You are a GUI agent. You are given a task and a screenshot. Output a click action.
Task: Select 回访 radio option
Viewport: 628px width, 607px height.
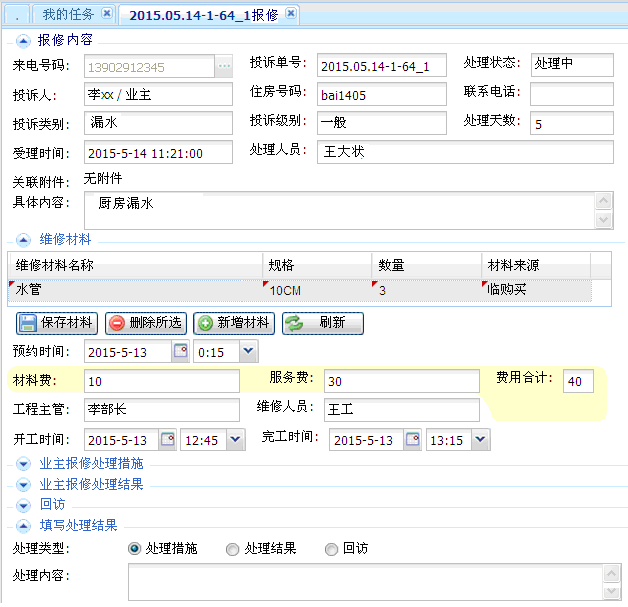331,549
